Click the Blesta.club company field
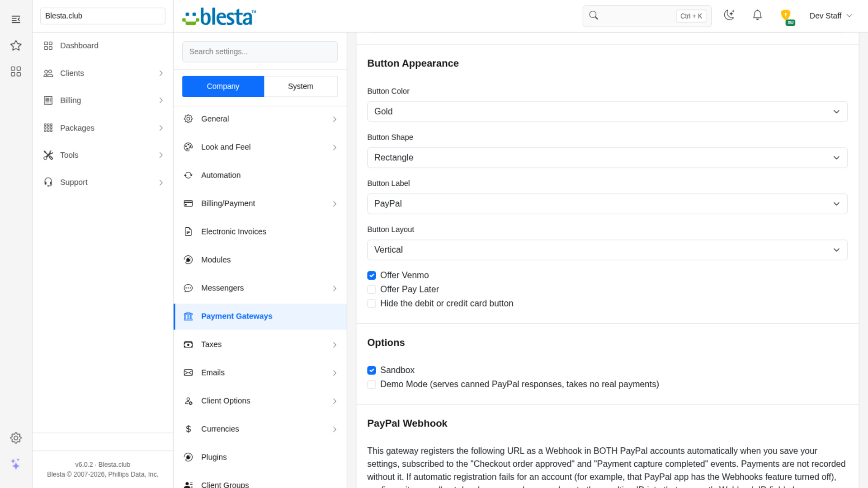The height and width of the screenshot is (488, 868). click(103, 16)
